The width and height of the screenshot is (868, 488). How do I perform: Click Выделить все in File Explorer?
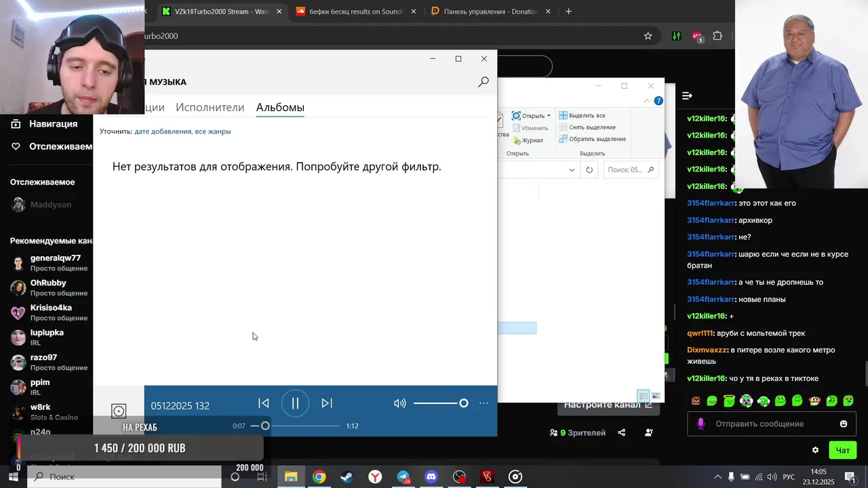pyautogui.click(x=583, y=116)
